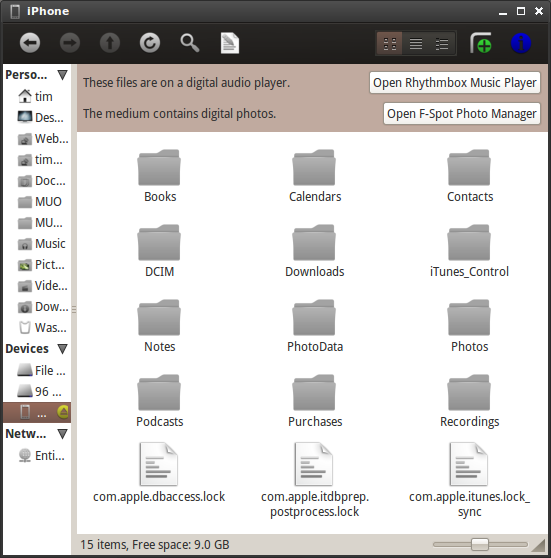Go back with the left arrow button
Screen dimensions: 551x558
(30, 43)
